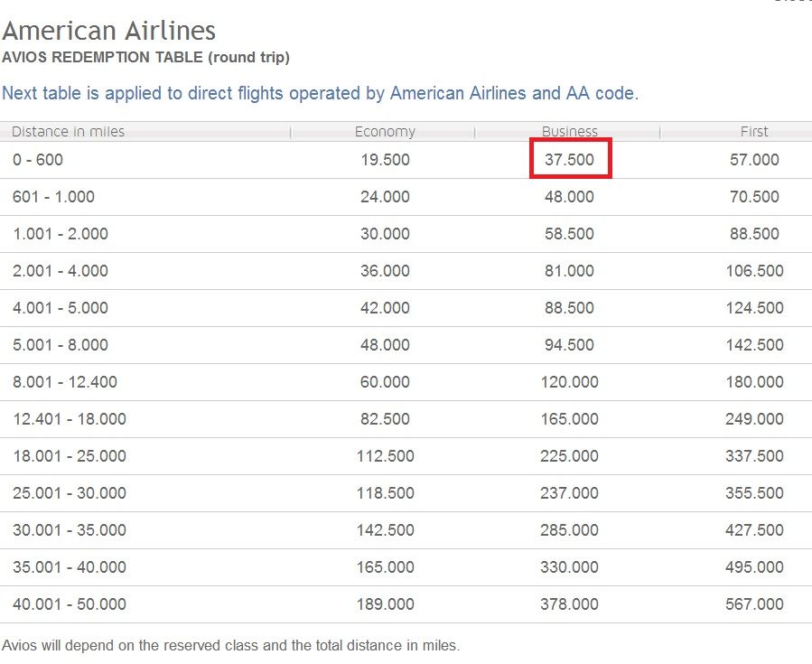Click First value 337.500
This screenshot has width=812, height=664.
coord(754,456)
